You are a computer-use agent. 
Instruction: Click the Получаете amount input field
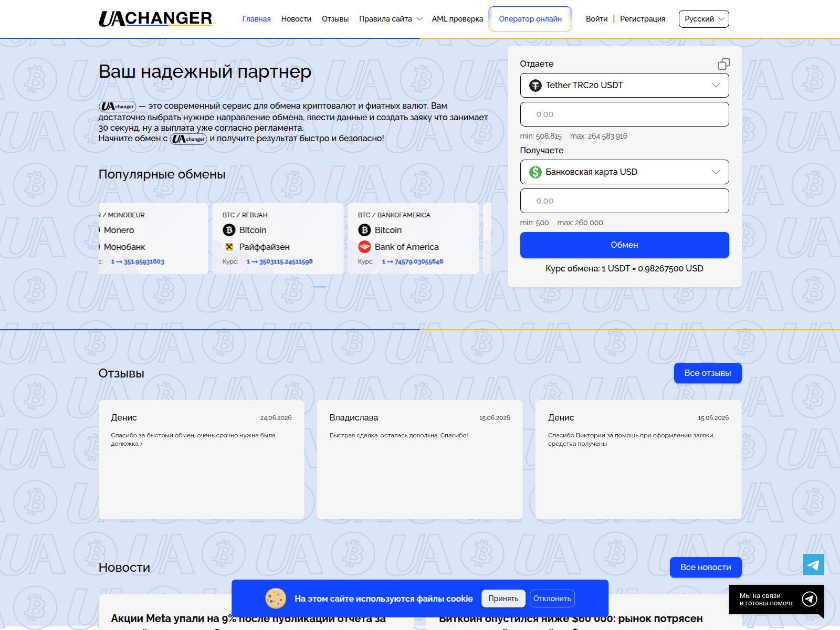(x=624, y=201)
